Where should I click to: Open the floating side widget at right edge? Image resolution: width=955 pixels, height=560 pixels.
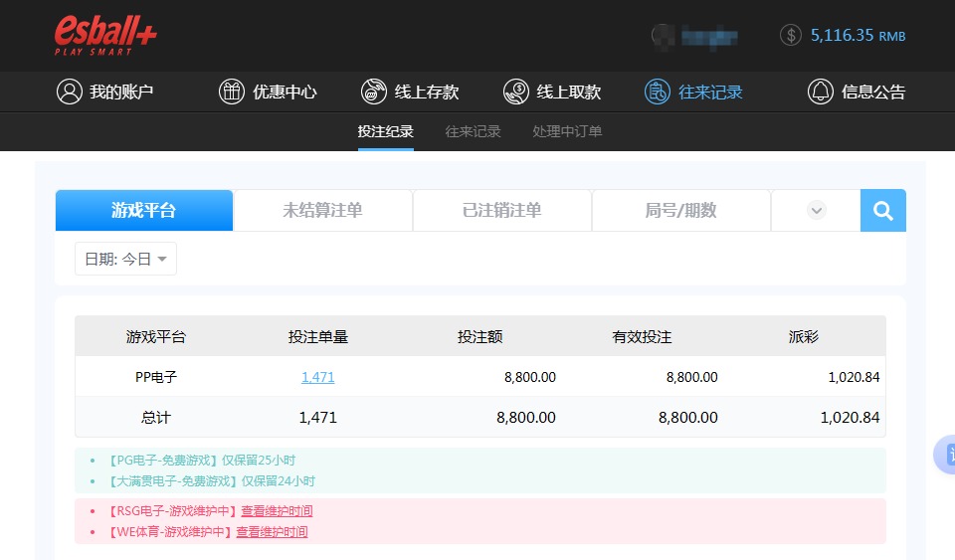point(945,455)
